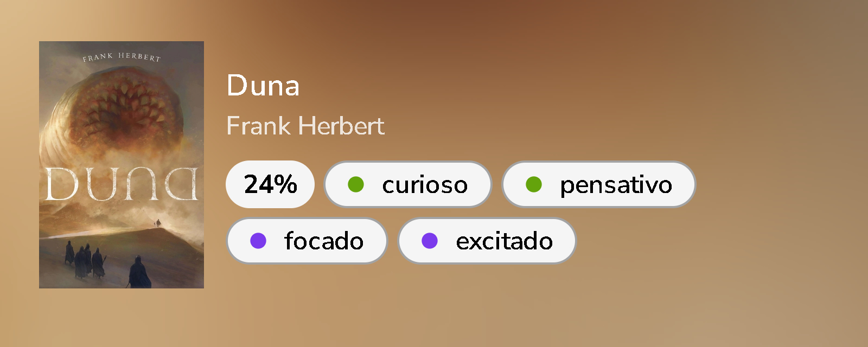Image resolution: width=868 pixels, height=347 pixels.
Task: Toggle the focado mood tag
Action: (x=307, y=241)
